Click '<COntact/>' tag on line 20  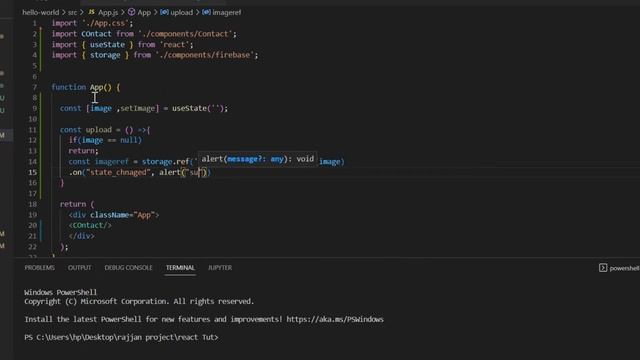click(90, 225)
